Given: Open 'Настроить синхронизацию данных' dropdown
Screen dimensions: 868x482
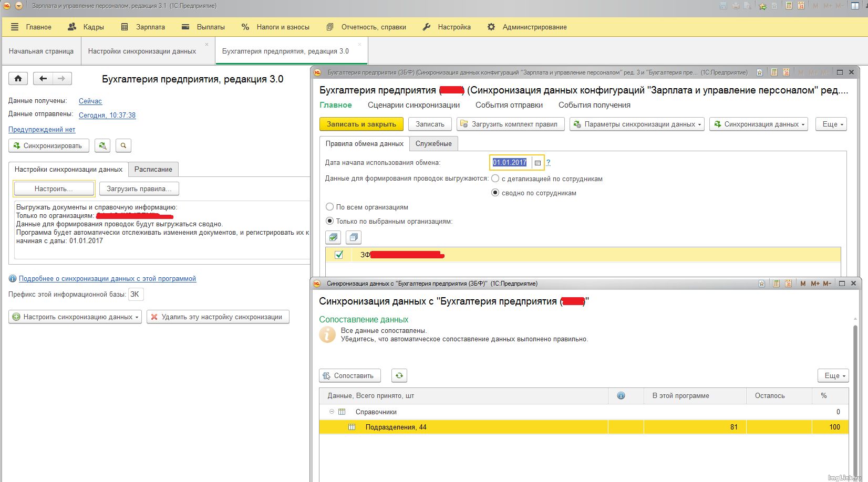Looking at the screenshot, I should (x=75, y=317).
